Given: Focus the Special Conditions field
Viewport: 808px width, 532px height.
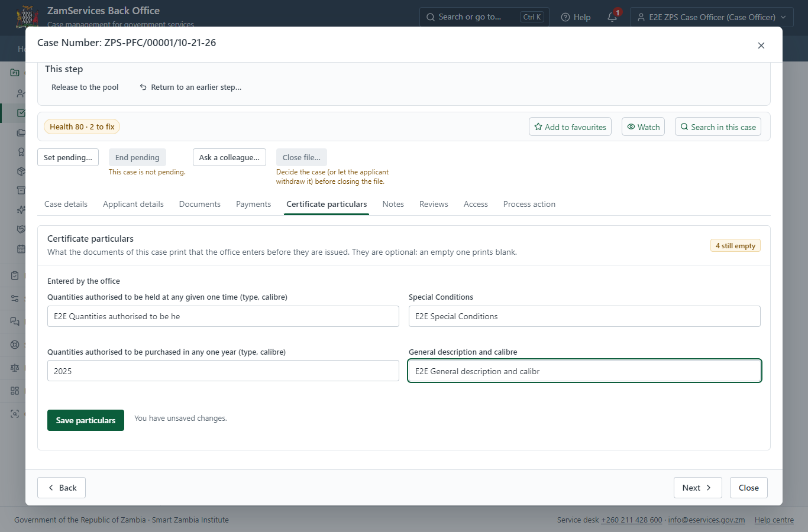Looking at the screenshot, I should click(584, 316).
